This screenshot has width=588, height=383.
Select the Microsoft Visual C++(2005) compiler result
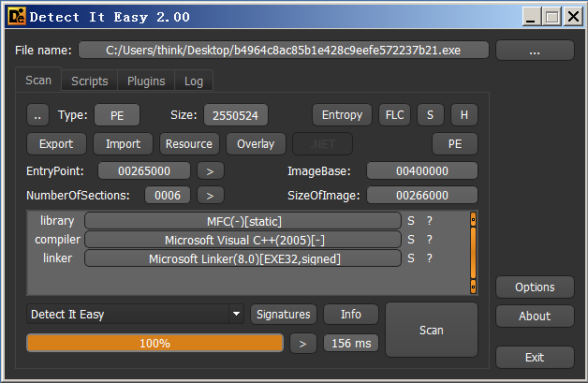pos(243,240)
